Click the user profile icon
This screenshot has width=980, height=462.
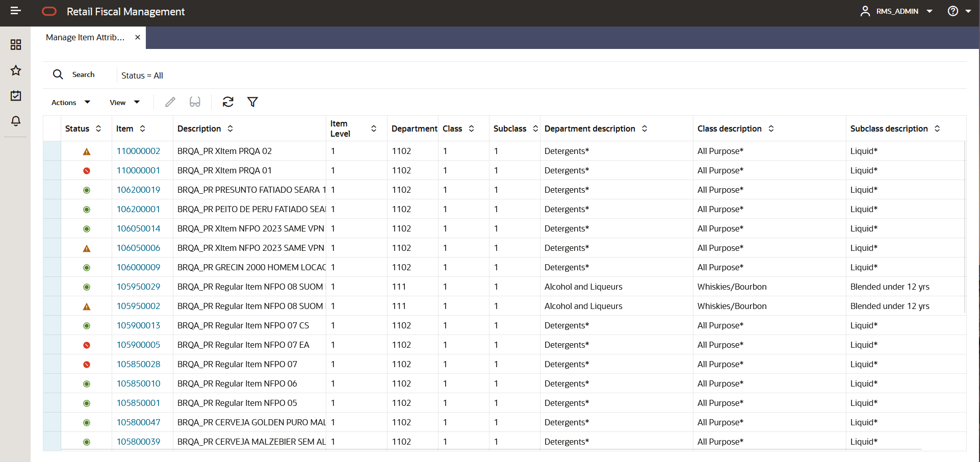865,11
